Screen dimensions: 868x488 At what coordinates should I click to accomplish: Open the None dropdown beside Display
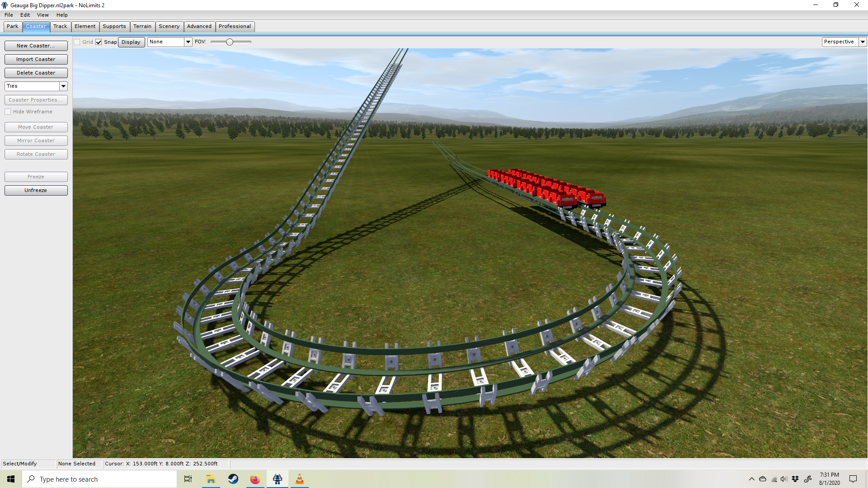pyautogui.click(x=188, y=42)
